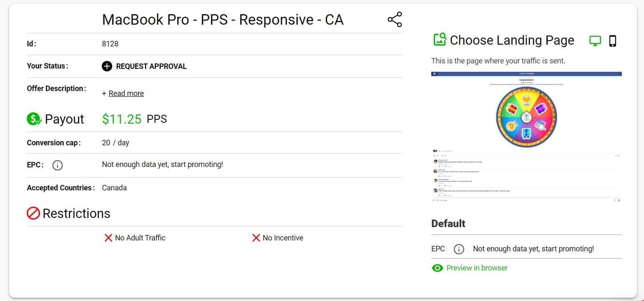Click the Canada accepted country value
Viewport: 644px width, 301px height.
tap(114, 188)
